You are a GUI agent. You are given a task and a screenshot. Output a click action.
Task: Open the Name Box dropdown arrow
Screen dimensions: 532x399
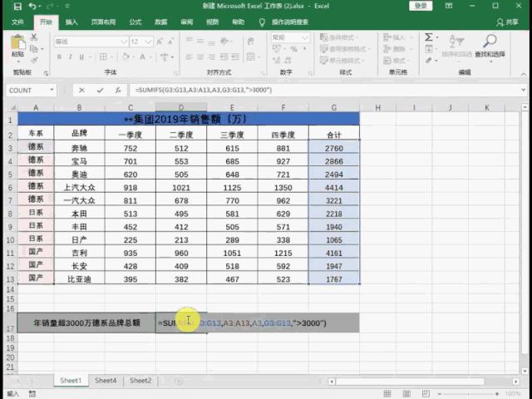pos(52,90)
